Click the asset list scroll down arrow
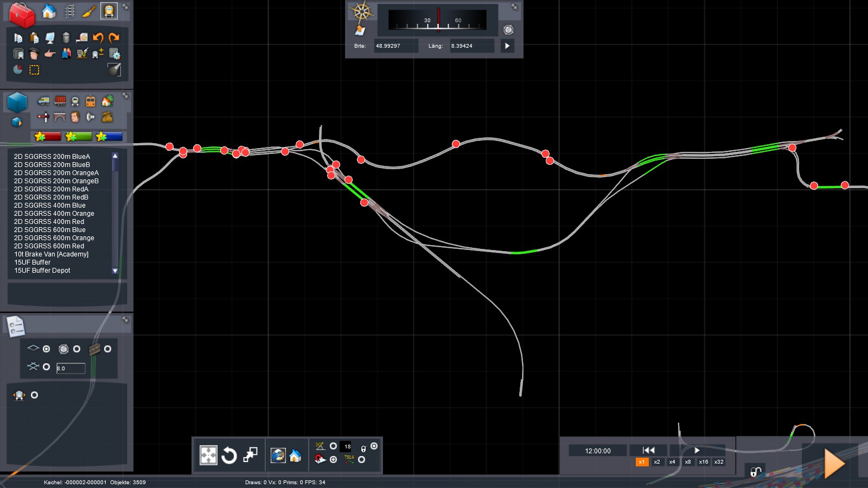Image resolution: width=868 pixels, height=488 pixels. point(115,271)
